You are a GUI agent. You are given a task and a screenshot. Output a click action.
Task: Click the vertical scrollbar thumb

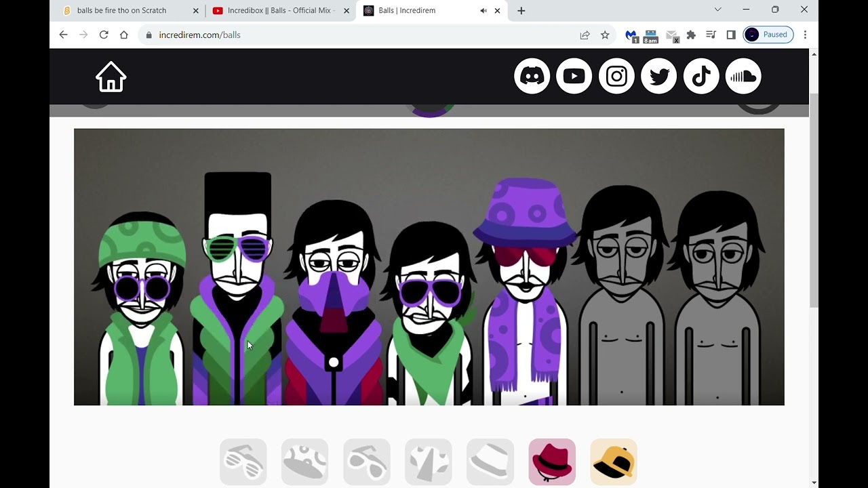click(814, 201)
